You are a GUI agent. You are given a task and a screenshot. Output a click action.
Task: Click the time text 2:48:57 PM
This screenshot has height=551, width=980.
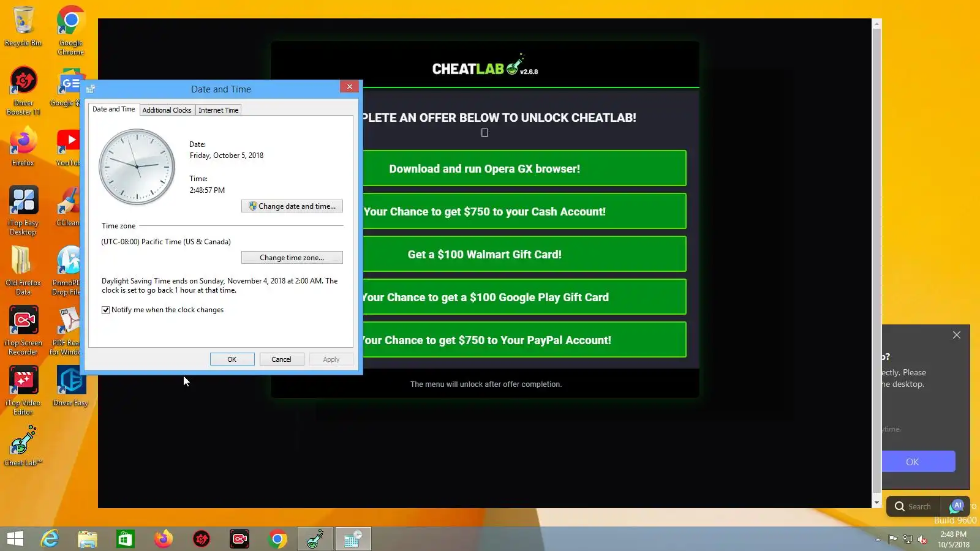(207, 190)
